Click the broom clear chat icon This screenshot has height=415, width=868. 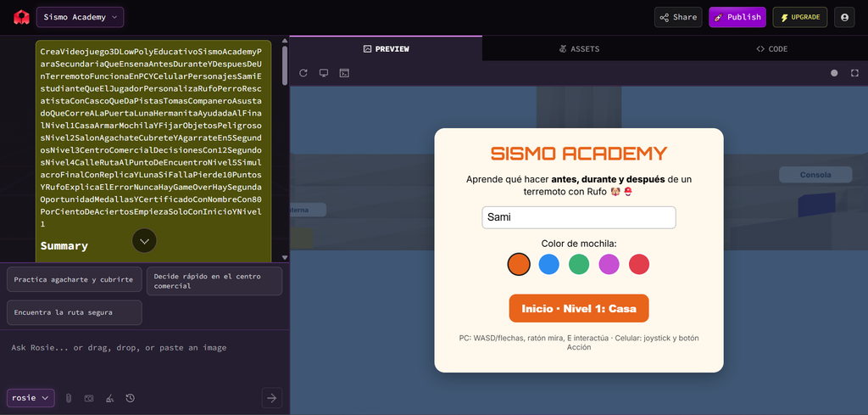click(x=109, y=398)
